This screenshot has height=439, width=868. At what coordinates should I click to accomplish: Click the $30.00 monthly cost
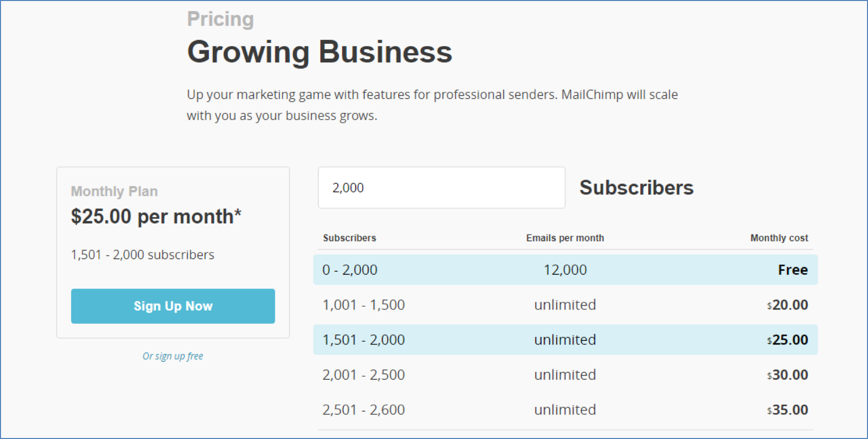788,375
